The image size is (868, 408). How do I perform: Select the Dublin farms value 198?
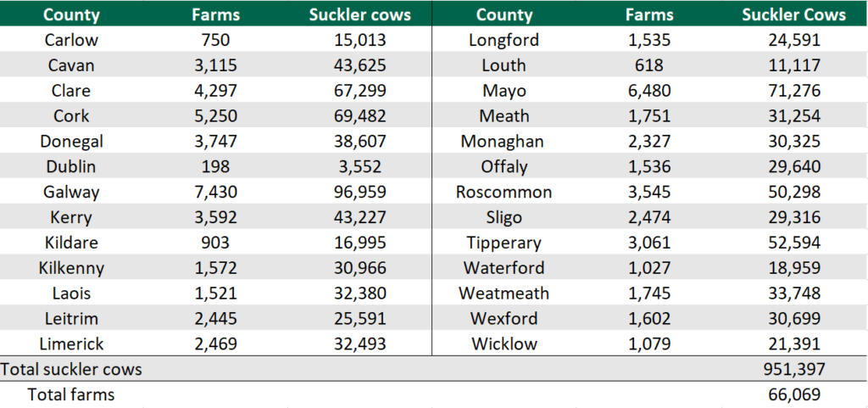[x=215, y=166]
